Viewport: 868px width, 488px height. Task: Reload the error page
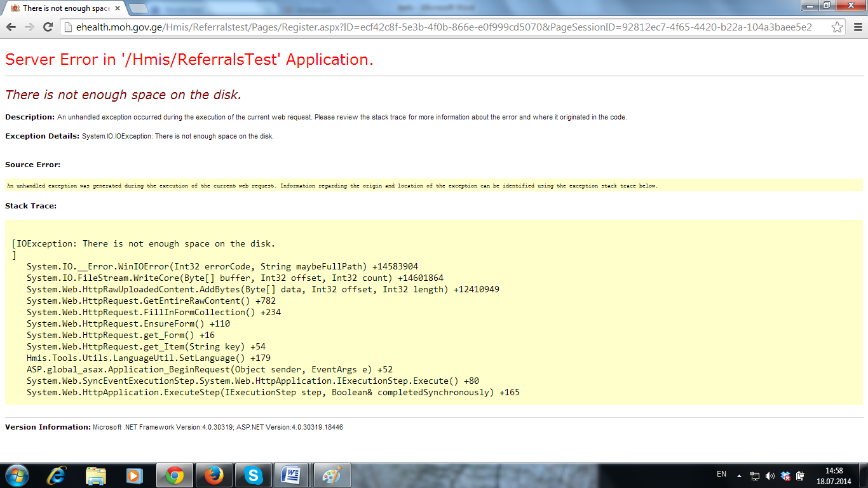click(48, 27)
